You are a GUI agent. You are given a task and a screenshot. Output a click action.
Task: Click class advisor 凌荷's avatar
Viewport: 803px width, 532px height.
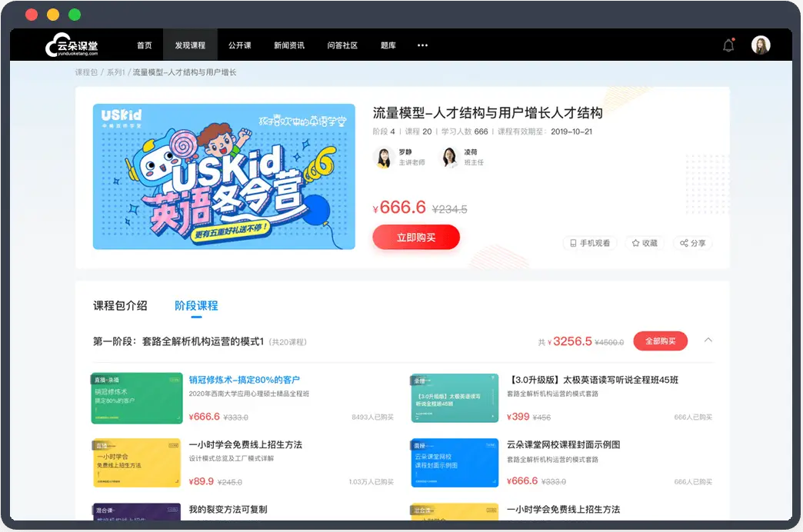click(449, 158)
